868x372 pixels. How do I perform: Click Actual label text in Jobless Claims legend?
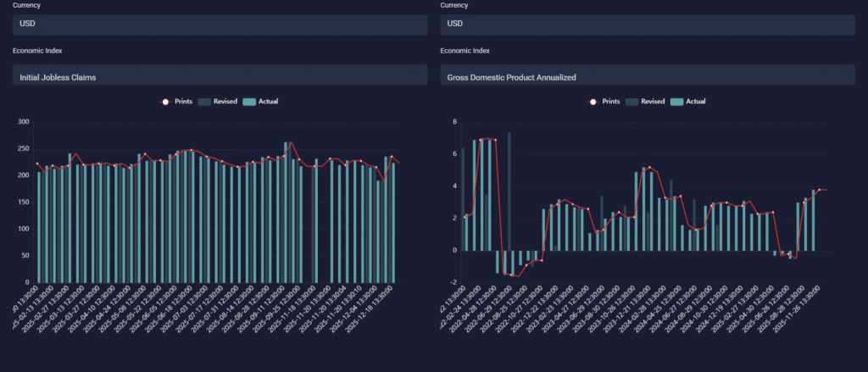[x=268, y=102]
